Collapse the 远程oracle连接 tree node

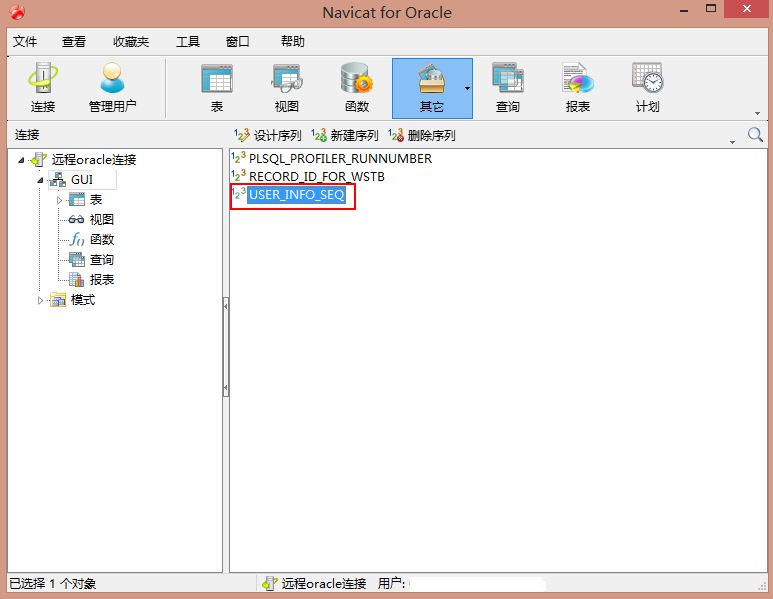pyautogui.click(x=21, y=160)
